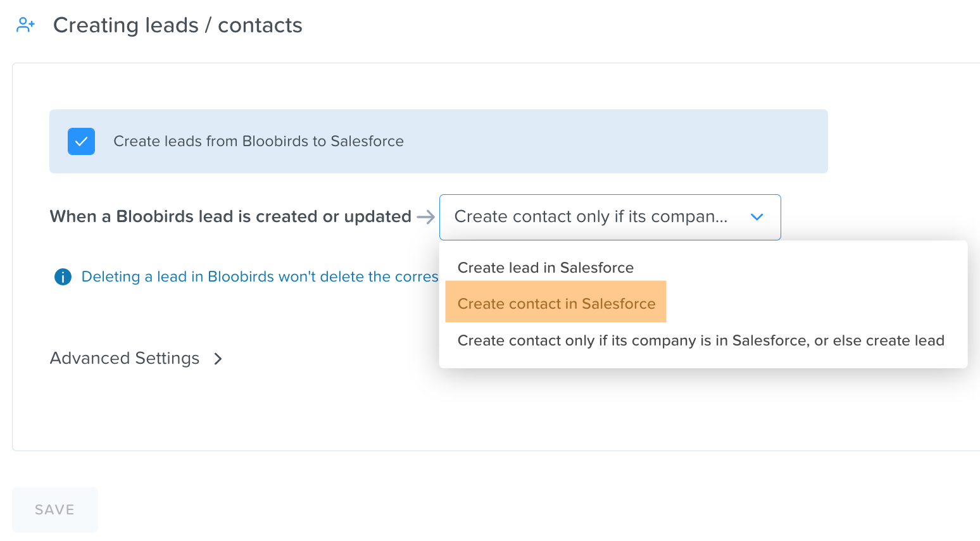Click the 'Create leads from Bloobirds to Salesforce' label
The width and height of the screenshot is (980, 541).
(258, 141)
